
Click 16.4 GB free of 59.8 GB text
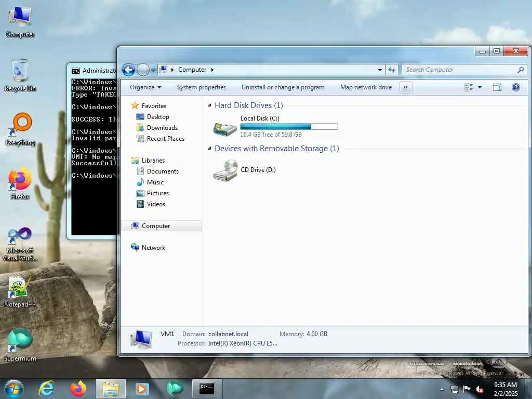[271, 135]
